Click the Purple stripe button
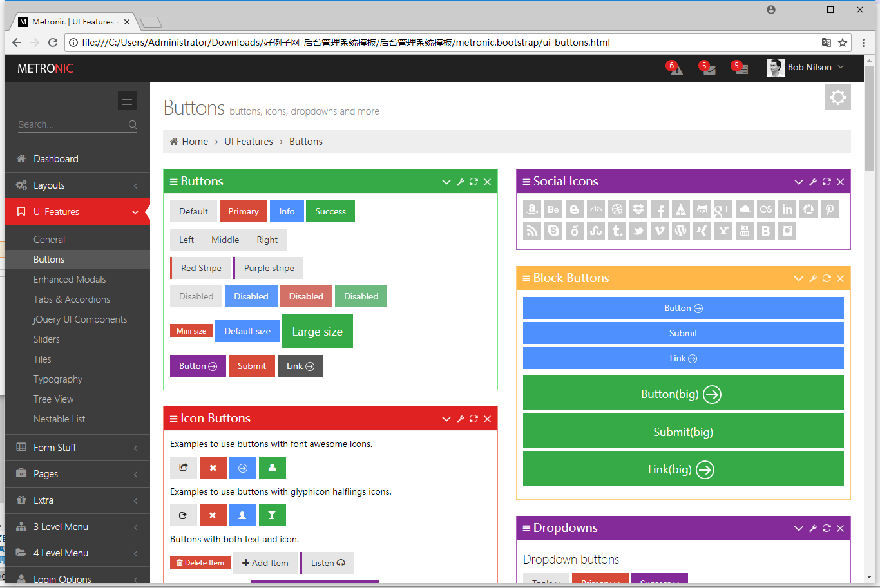880x588 pixels. (269, 268)
